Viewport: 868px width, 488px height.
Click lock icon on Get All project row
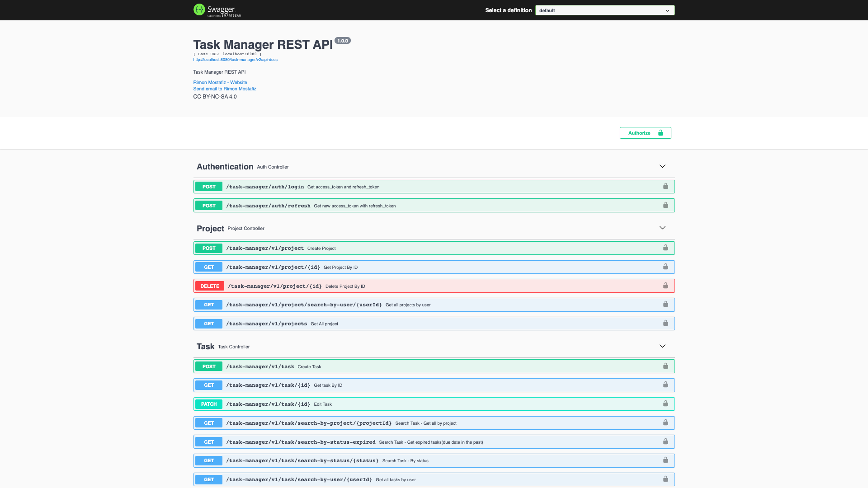point(665,323)
